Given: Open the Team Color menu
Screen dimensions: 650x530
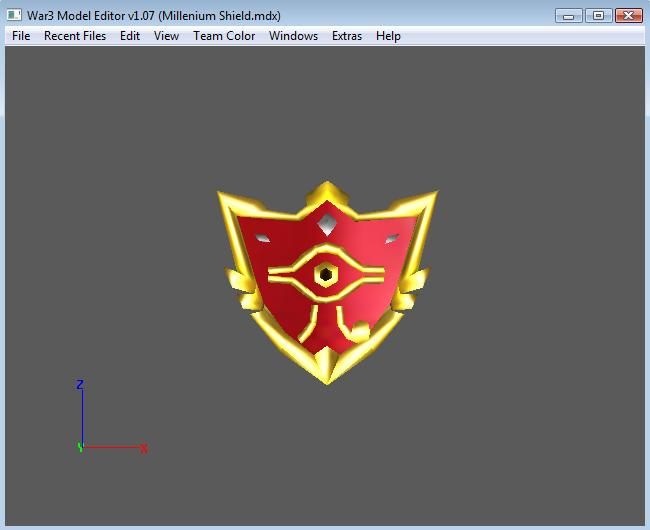Looking at the screenshot, I should 224,36.
